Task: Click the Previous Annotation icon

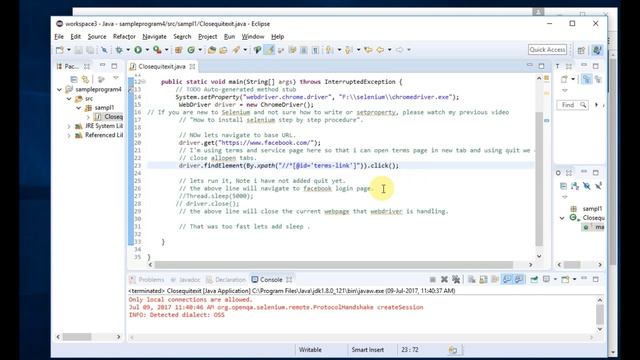Action: [348, 50]
